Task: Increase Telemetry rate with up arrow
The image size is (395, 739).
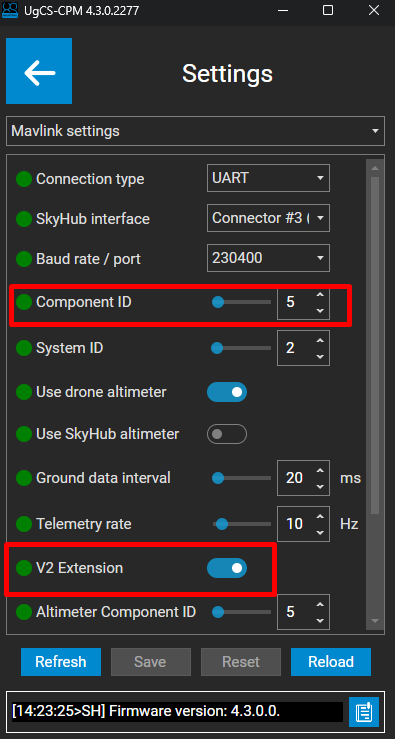Action: pos(321,517)
